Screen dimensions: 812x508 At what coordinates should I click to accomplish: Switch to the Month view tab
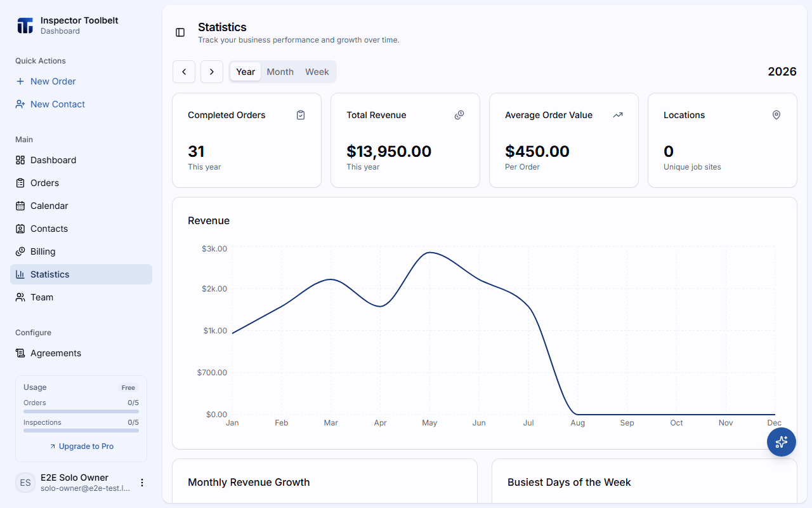coord(280,72)
